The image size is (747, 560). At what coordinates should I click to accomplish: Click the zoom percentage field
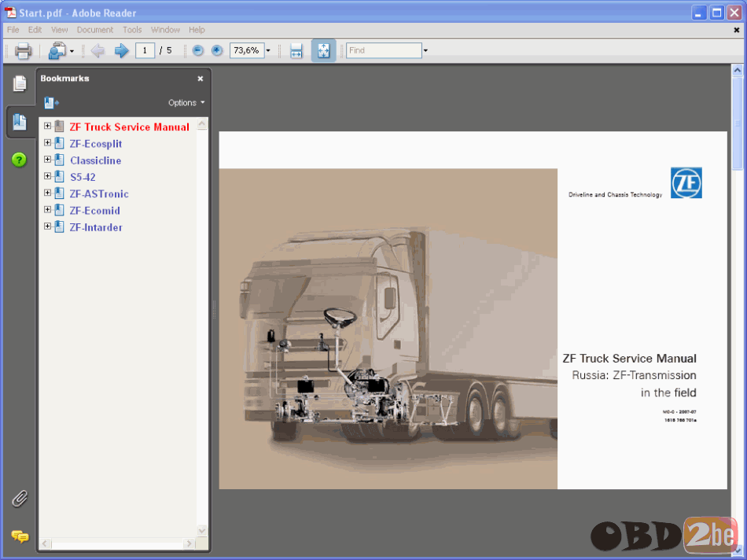[247, 50]
